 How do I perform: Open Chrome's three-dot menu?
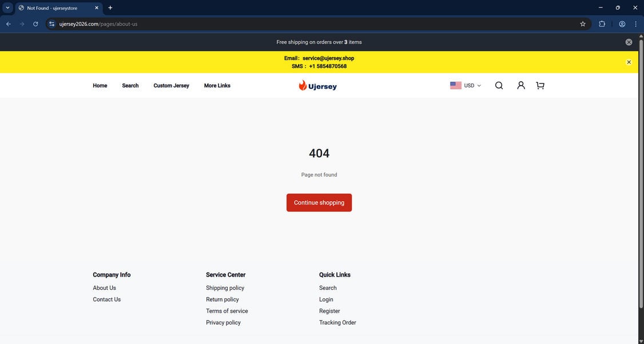click(635, 24)
